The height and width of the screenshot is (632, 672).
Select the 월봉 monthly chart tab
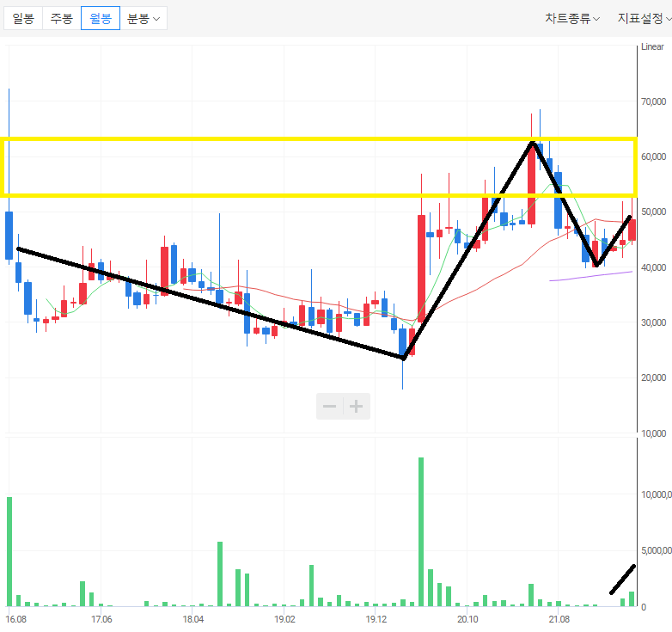tap(101, 18)
